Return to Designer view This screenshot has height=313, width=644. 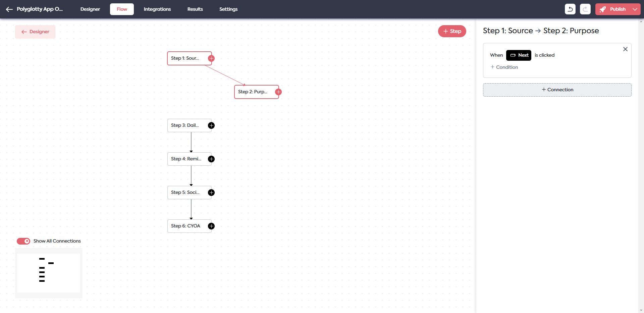click(35, 32)
